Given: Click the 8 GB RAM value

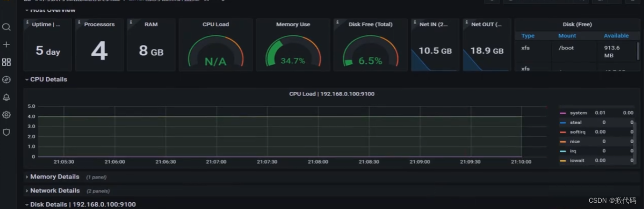Looking at the screenshot, I should [151, 51].
